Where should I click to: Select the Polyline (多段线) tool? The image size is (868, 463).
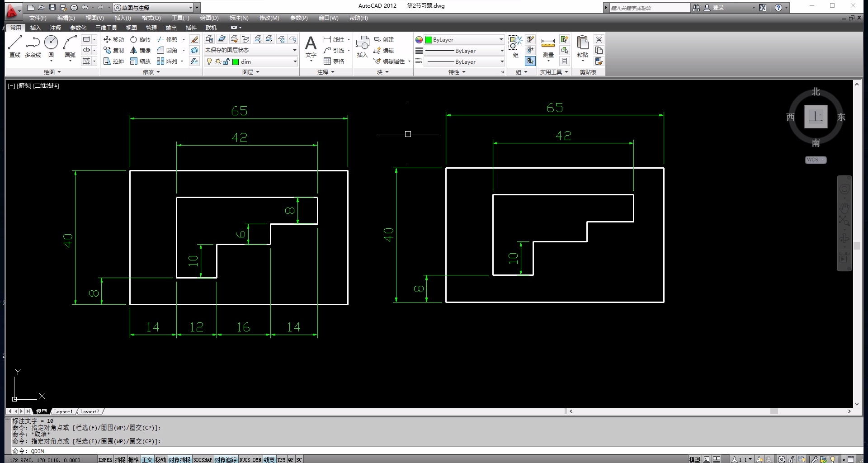click(33, 46)
